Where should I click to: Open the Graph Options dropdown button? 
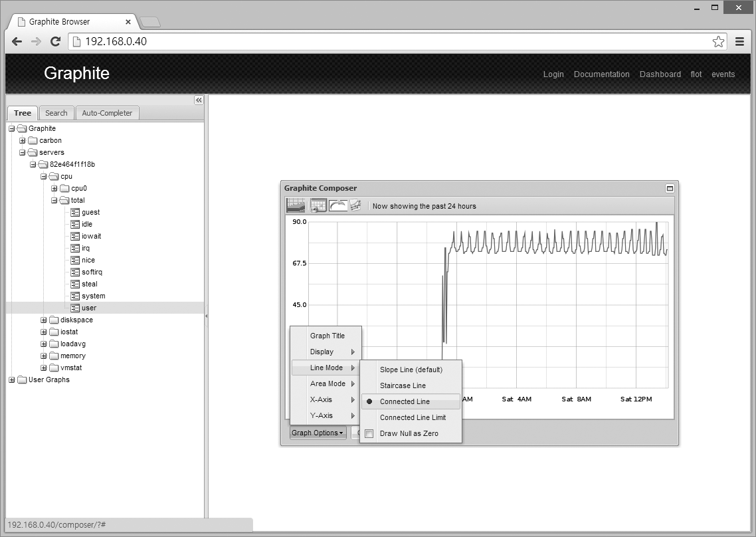tap(318, 433)
